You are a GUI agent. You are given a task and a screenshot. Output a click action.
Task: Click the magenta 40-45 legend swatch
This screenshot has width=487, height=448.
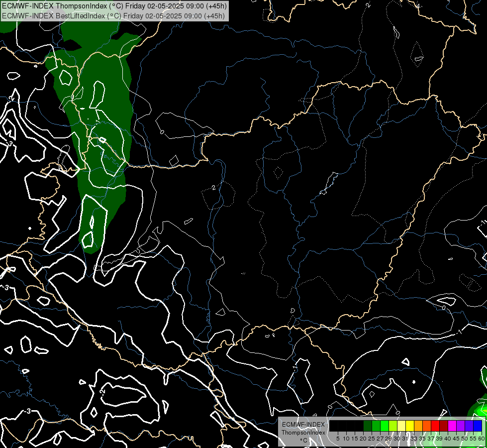coord(452,426)
